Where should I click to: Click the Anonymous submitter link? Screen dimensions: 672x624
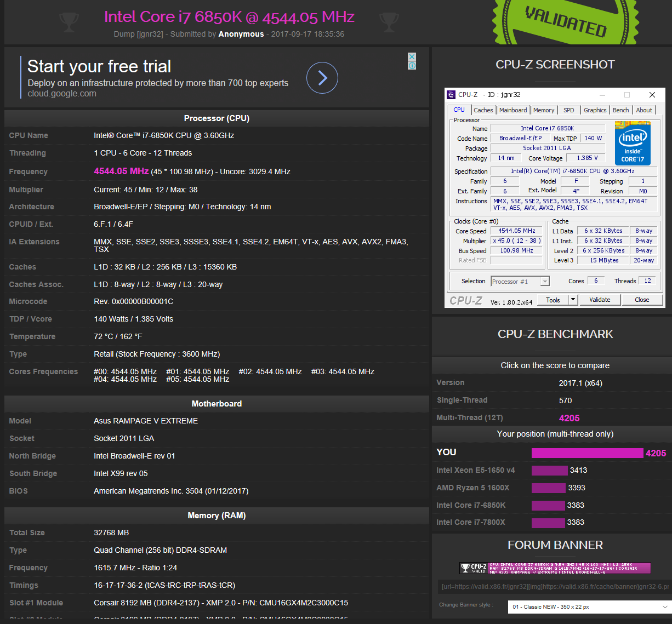(241, 34)
